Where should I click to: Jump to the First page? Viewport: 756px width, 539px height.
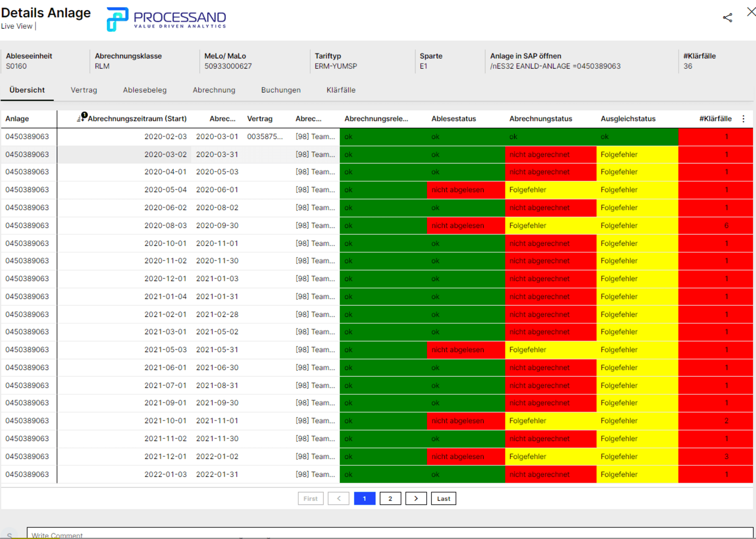click(x=310, y=498)
